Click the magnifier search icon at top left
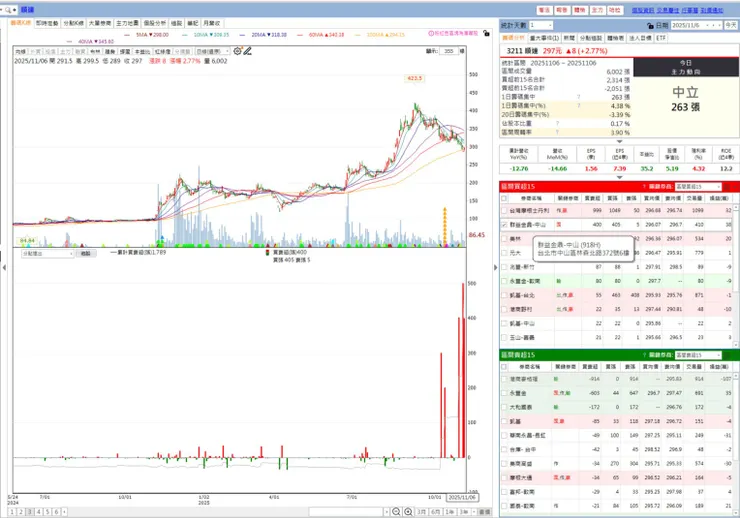This screenshot has height=518, width=740. point(8,9)
